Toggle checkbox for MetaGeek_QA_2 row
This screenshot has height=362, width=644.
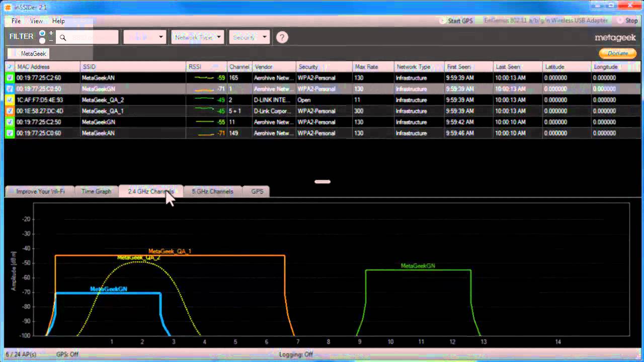point(10,100)
